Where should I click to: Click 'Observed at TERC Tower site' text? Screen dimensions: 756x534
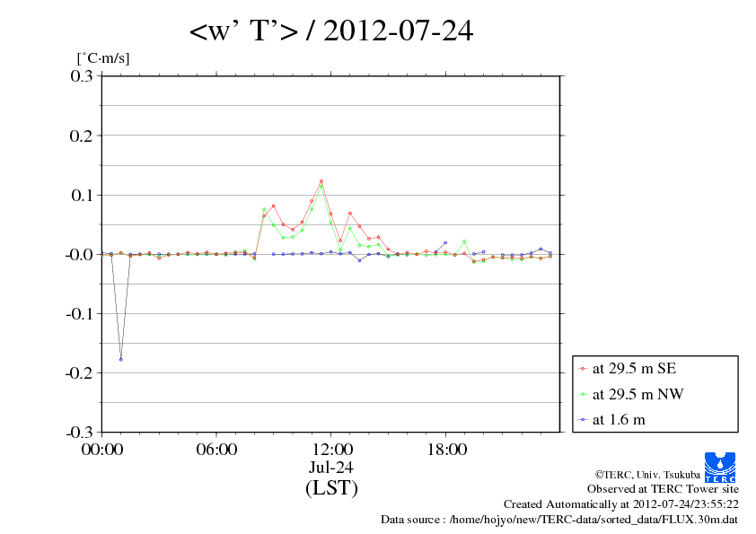[x=663, y=489]
